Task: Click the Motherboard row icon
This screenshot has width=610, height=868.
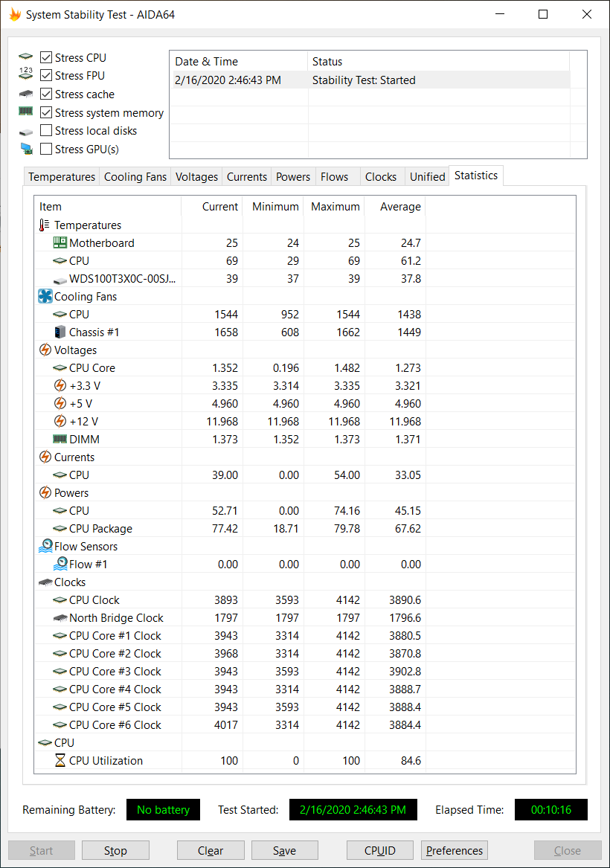Action: point(60,242)
